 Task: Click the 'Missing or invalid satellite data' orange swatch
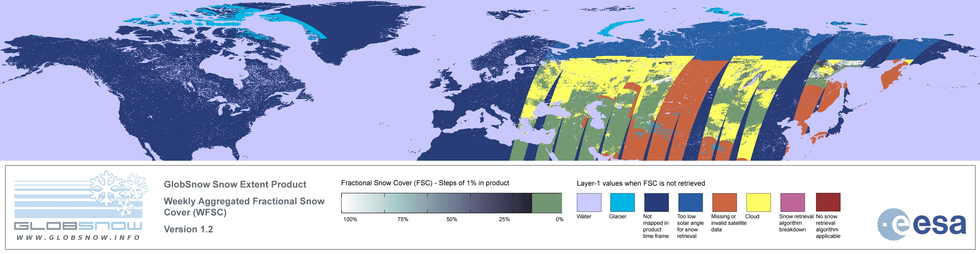pyautogui.click(x=724, y=202)
